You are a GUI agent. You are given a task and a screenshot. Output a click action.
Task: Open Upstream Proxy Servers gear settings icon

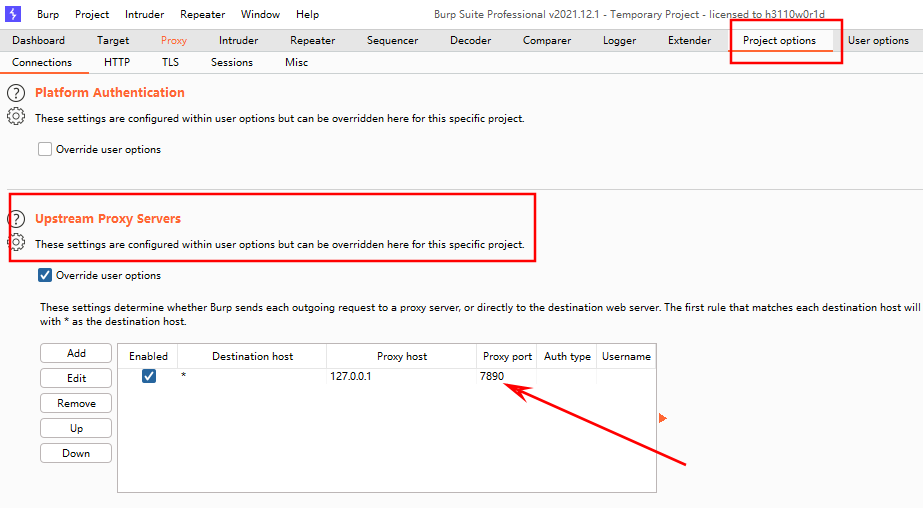(x=16, y=242)
